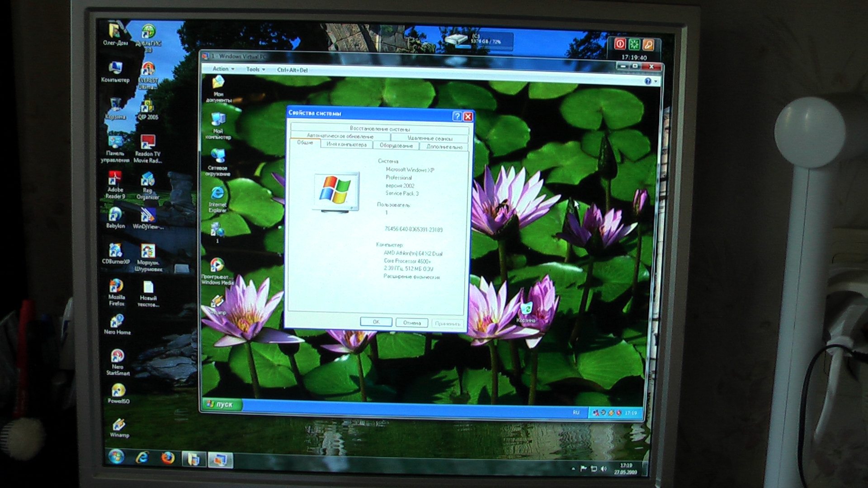Click the Применить button
Screen dimensions: 868x488
(448, 324)
